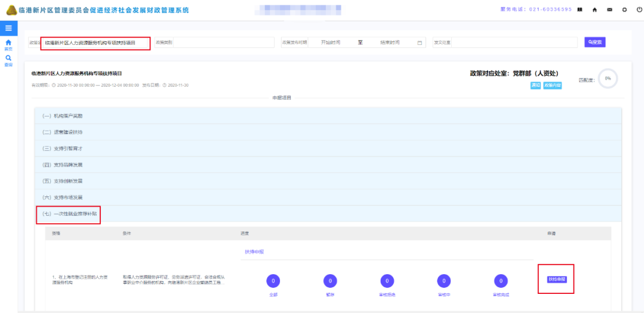Open the 通知 tag button
The width and height of the screenshot is (644, 313).
[535, 85]
